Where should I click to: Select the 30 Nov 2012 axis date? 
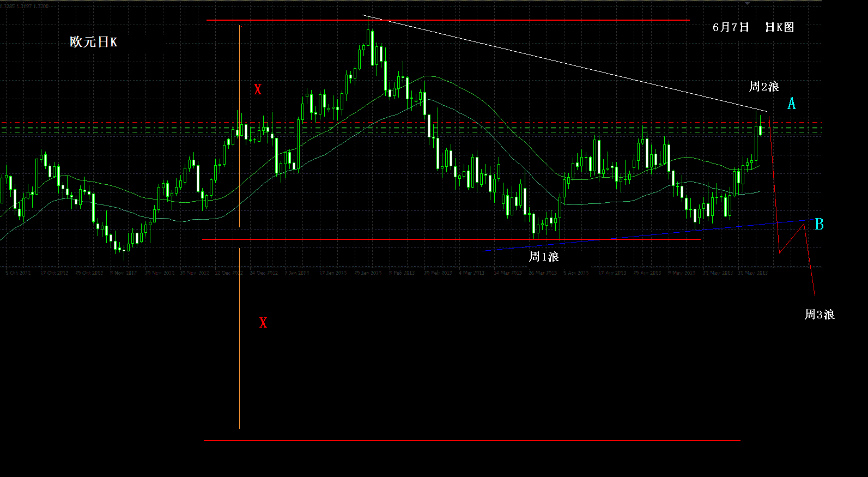(195, 273)
